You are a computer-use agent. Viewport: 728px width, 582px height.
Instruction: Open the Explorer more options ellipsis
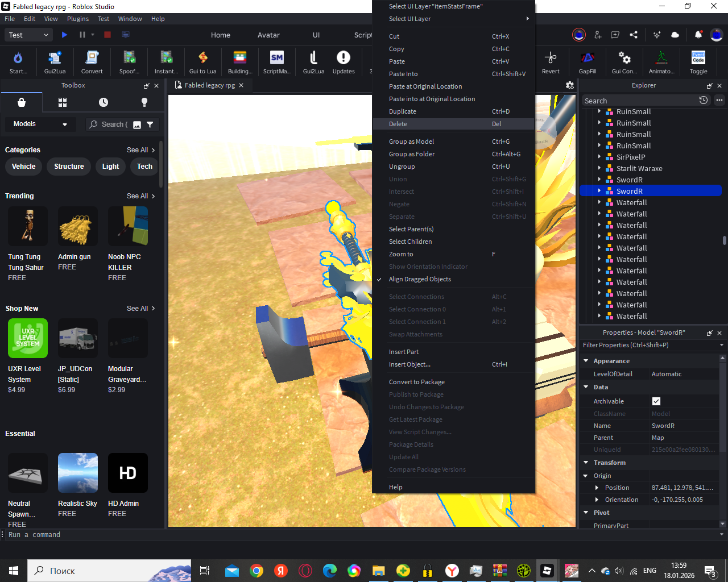(x=719, y=100)
